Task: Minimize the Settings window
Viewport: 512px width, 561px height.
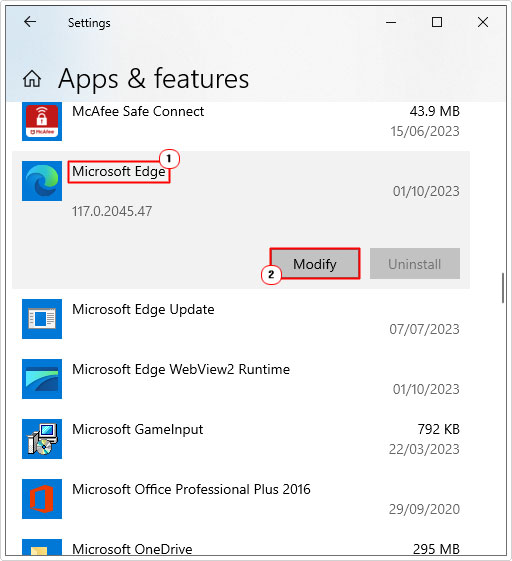Action: point(391,22)
